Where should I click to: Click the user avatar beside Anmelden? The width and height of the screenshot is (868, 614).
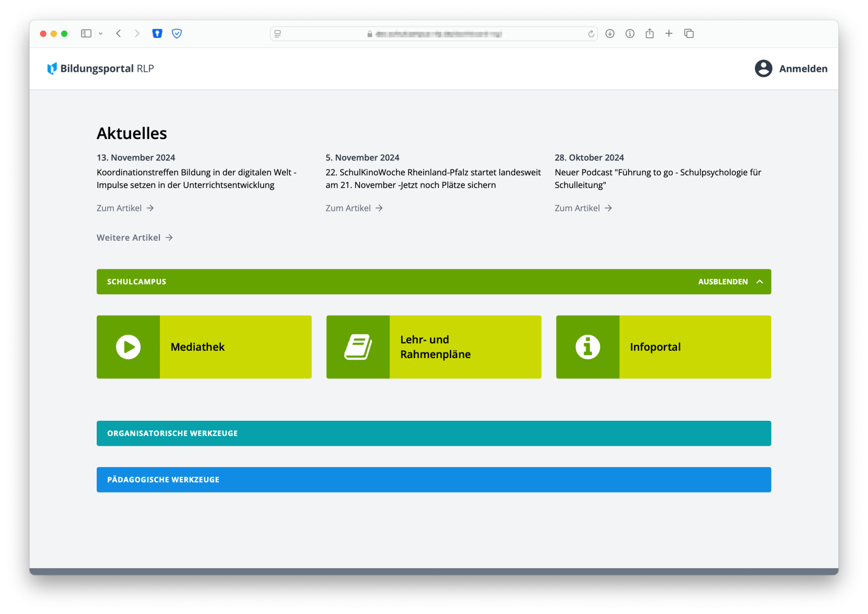tap(763, 68)
